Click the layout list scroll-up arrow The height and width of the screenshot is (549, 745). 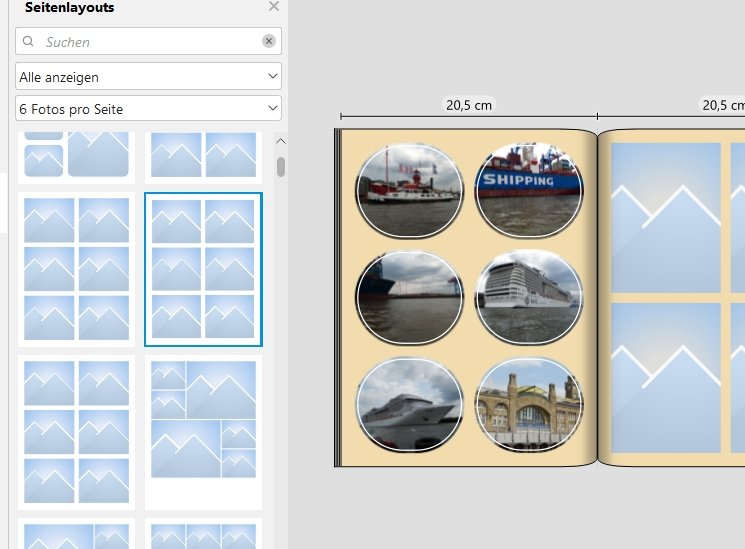281,141
